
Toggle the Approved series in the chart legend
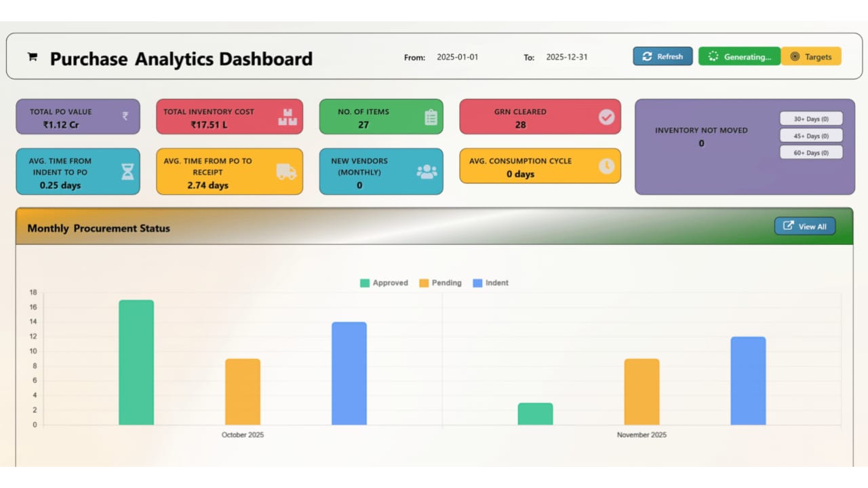[384, 283]
